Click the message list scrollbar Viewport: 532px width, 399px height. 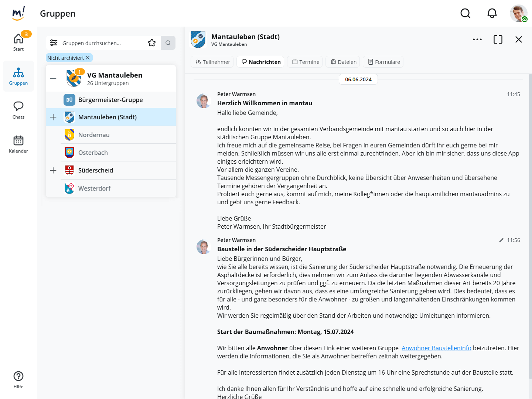point(530,222)
